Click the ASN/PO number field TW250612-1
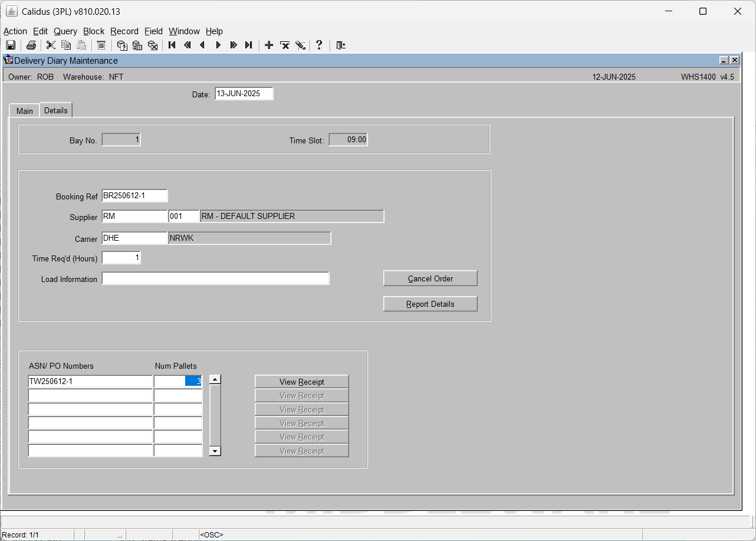 [x=90, y=382]
